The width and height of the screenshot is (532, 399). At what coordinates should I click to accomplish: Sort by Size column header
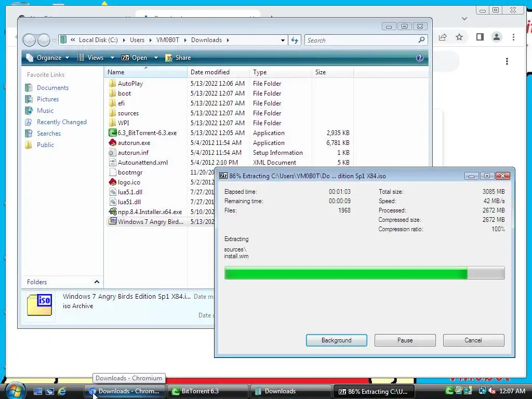tap(333, 72)
